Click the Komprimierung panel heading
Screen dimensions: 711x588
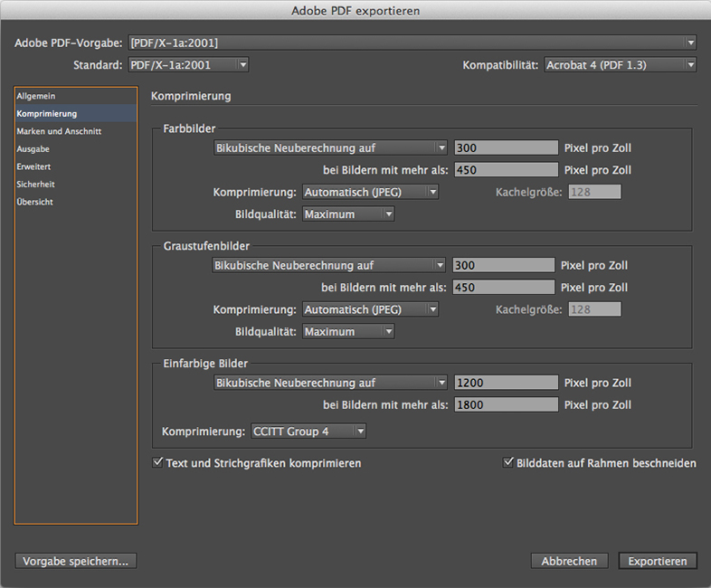coord(191,96)
